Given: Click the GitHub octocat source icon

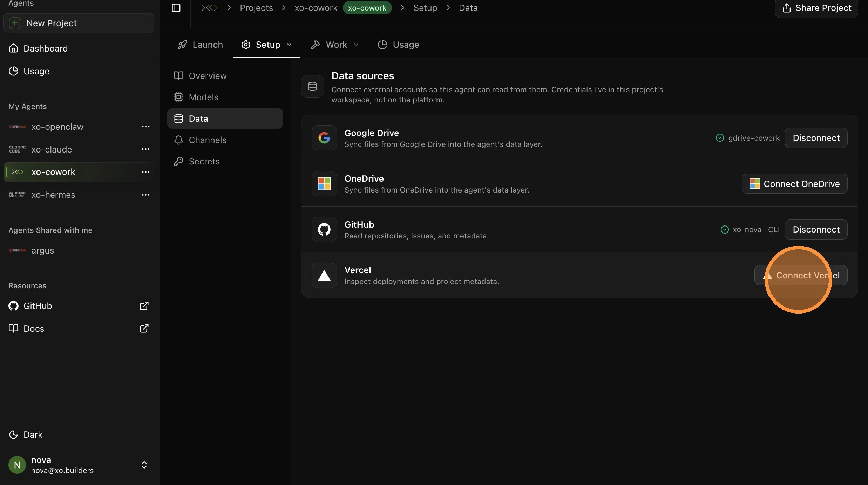Looking at the screenshot, I should 324,229.
